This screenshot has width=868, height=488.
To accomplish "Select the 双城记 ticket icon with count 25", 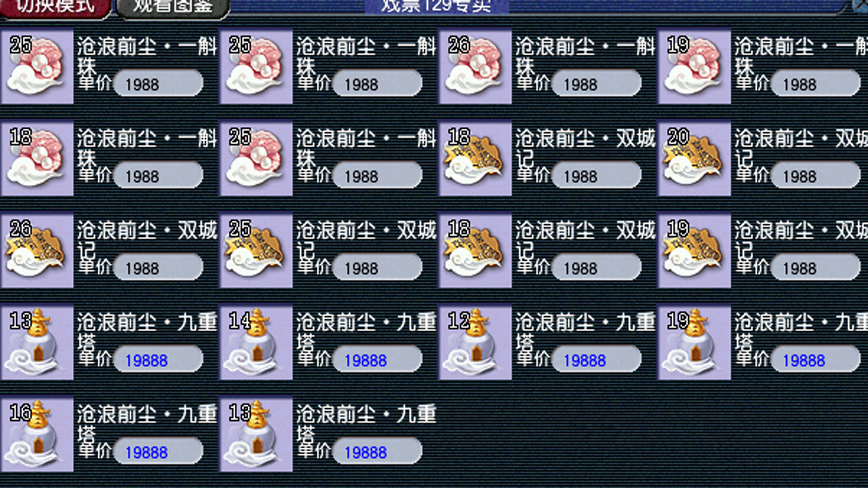I will [x=256, y=250].
